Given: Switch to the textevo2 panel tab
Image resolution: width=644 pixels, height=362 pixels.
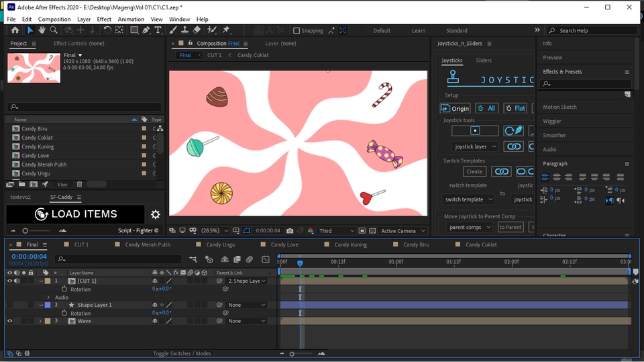Looking at the screenshot, I should [x=21, y=197].
